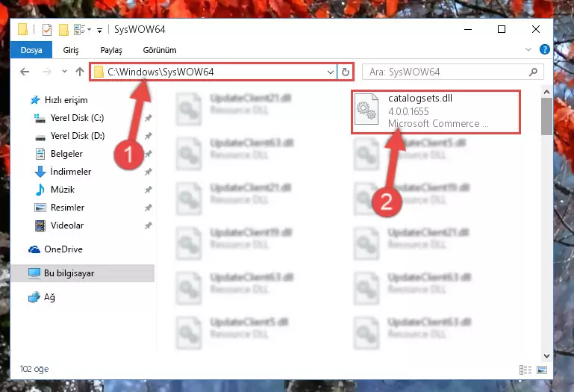Select Hızlı erişim in the navigation pane
This screenshot has width=574, height=392.
(x=66, y=99)
